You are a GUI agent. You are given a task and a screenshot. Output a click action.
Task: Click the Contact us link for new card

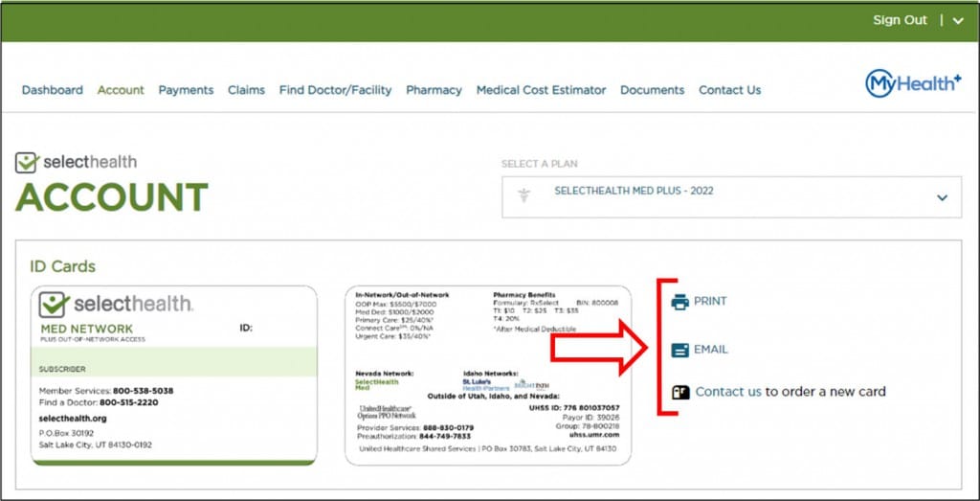point(728,392)
